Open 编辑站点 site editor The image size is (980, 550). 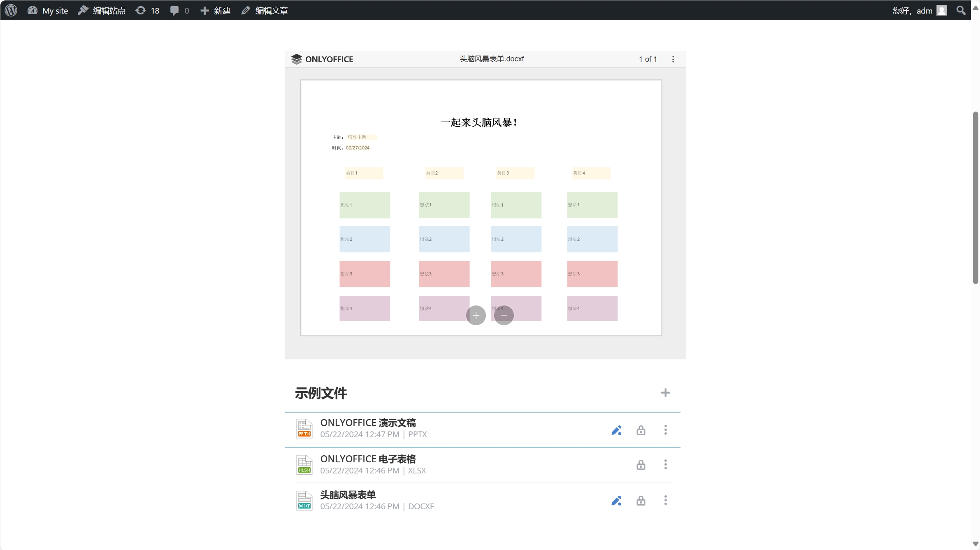[102, 10]
